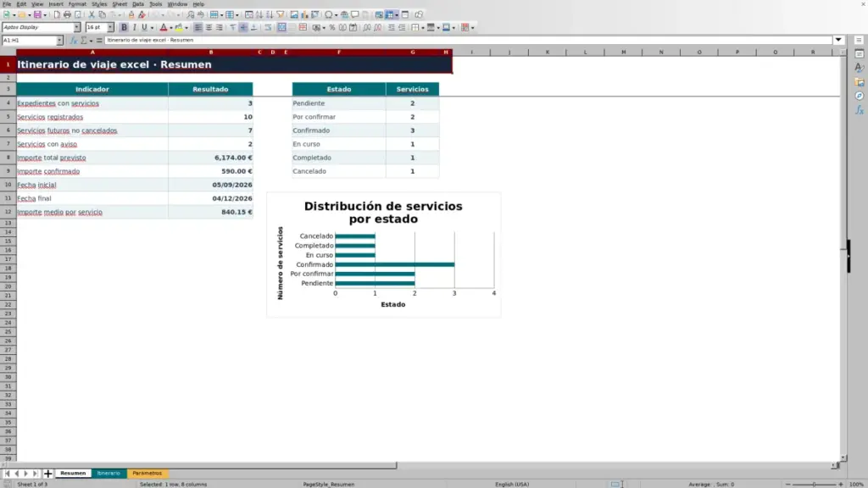Viewport: 868px width, 488px height.
Task: Expand the Font Name dropdown
Action: (x=77, y=27)
